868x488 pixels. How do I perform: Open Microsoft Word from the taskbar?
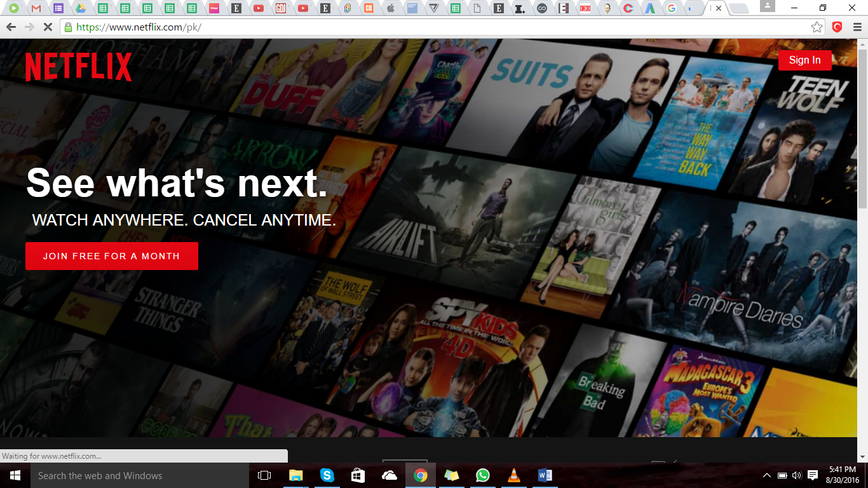click(545, 475)
